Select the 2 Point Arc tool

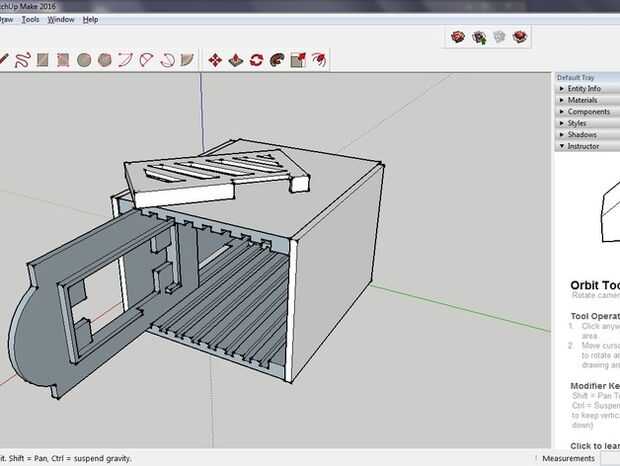146,60
